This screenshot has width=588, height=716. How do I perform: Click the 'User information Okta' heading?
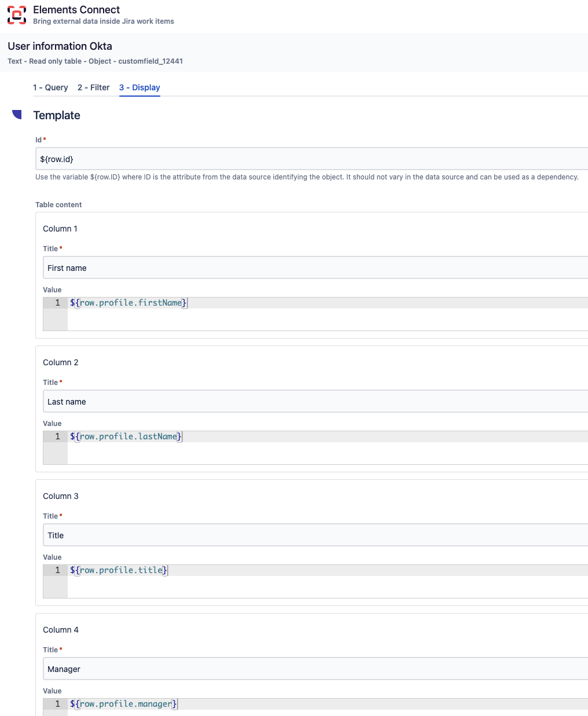tap(60, 46)
